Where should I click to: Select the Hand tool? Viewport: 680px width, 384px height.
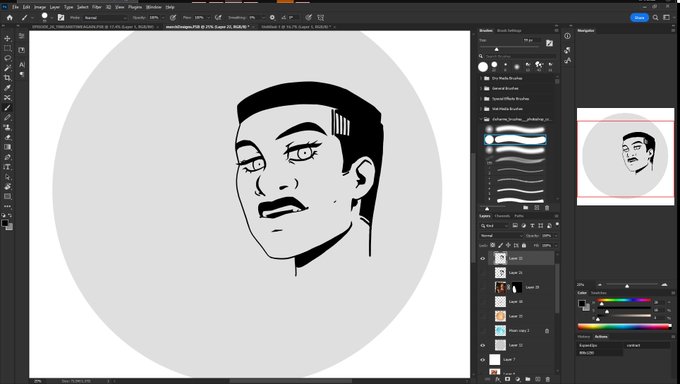[x=7, y=187]
